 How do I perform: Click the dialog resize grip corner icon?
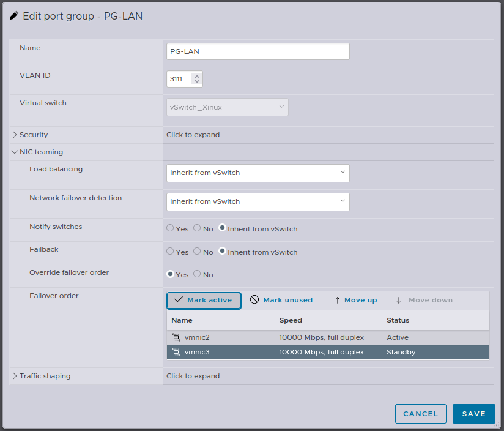pos(496,425)
